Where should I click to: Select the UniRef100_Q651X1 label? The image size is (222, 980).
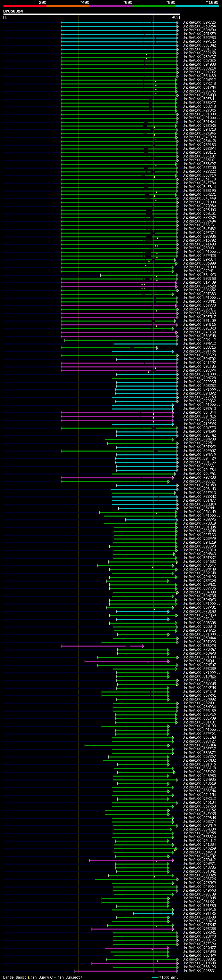(199, 160)
